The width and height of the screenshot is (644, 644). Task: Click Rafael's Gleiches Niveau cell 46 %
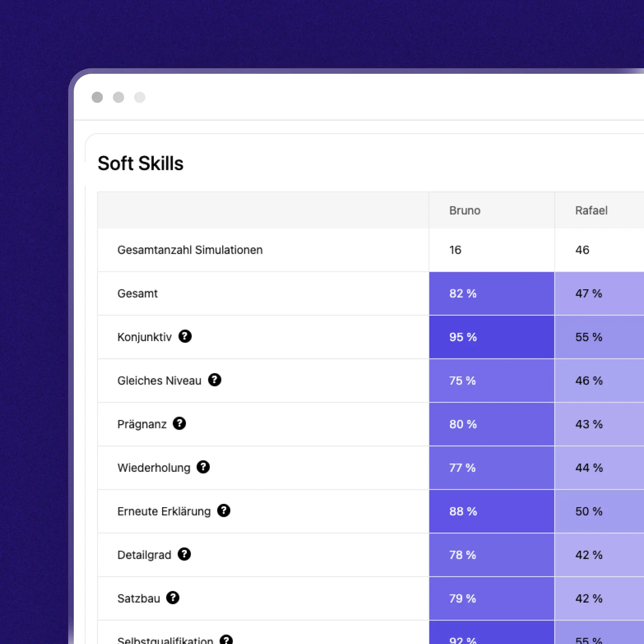point(599,381)
